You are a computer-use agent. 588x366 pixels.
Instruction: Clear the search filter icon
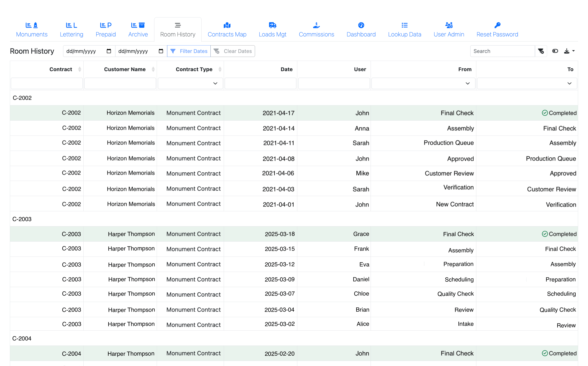tap(541, 51)
